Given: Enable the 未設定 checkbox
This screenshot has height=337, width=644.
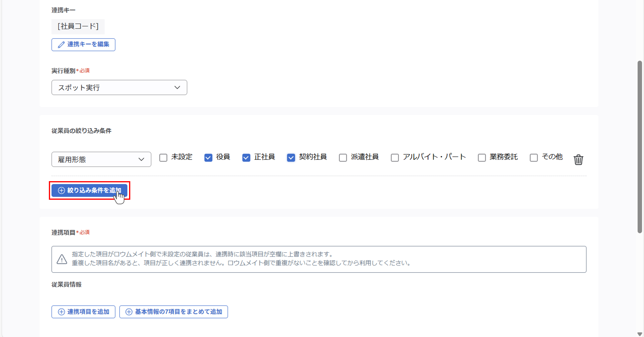Looking at the screenshot, I should pos(163,157).
